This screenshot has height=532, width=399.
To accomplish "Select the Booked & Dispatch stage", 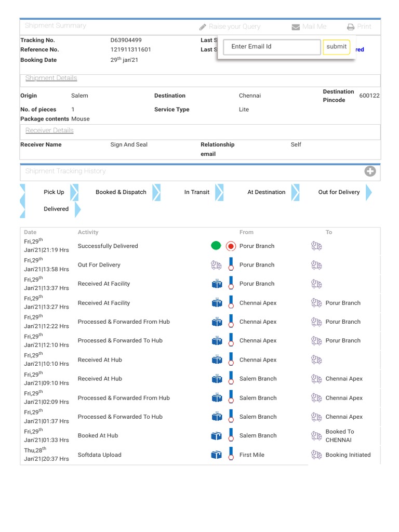I will click(x=121, y=192).
